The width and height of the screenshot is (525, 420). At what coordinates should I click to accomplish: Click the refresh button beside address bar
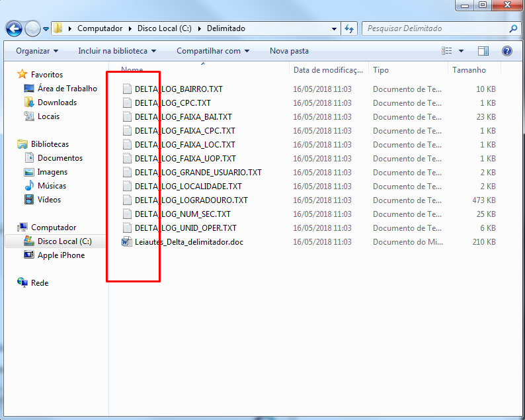point(349,29)
